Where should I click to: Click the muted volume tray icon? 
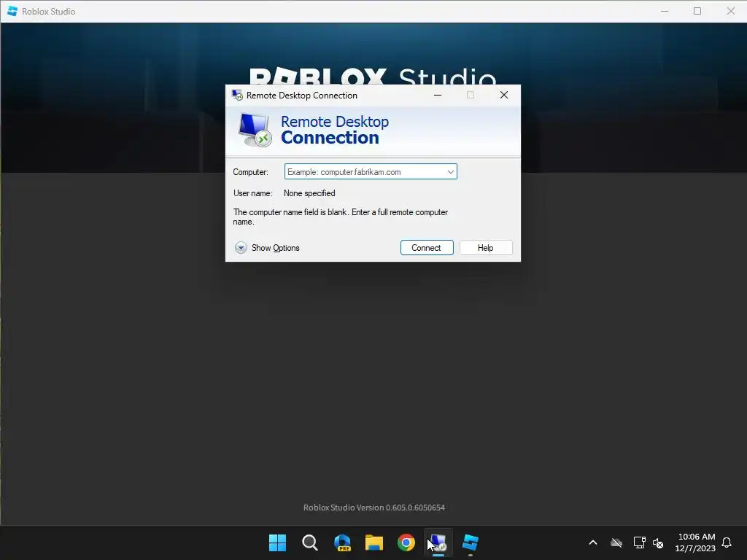coord(658,542)
